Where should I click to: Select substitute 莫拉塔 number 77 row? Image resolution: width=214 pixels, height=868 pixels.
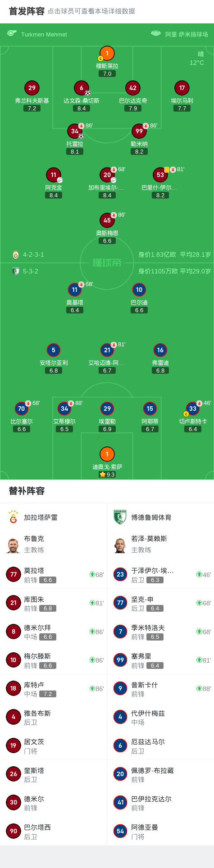pyautogui.click(x=54, y=574)
